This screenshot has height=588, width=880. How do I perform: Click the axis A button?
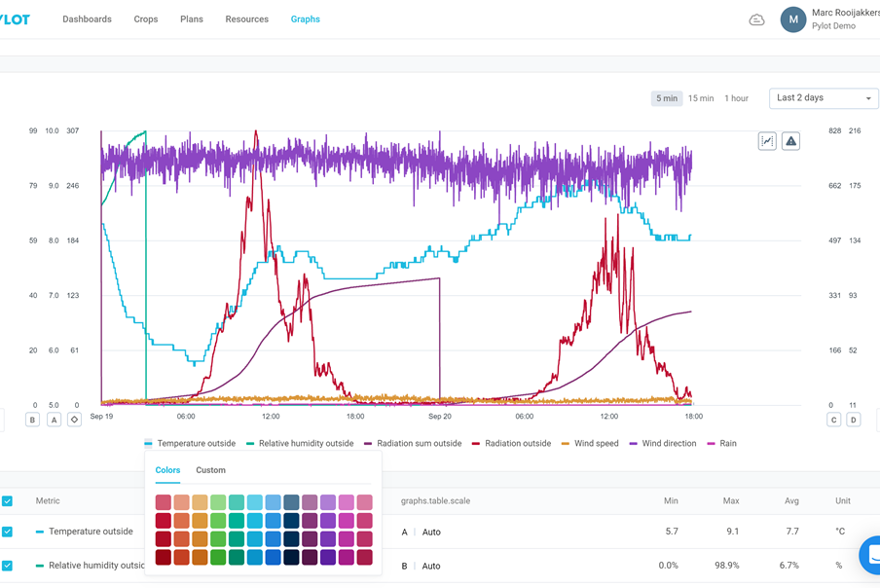tap(54, 420)
